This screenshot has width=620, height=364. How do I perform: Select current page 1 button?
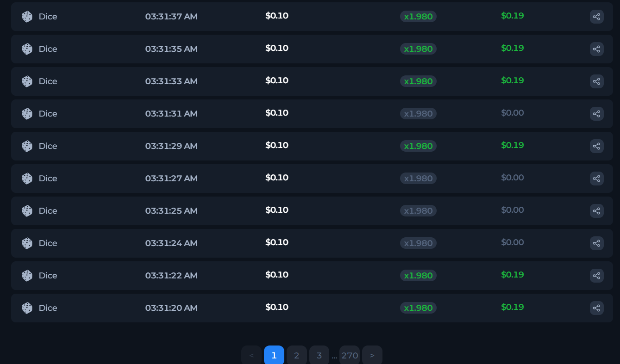(x=274, y=355)
